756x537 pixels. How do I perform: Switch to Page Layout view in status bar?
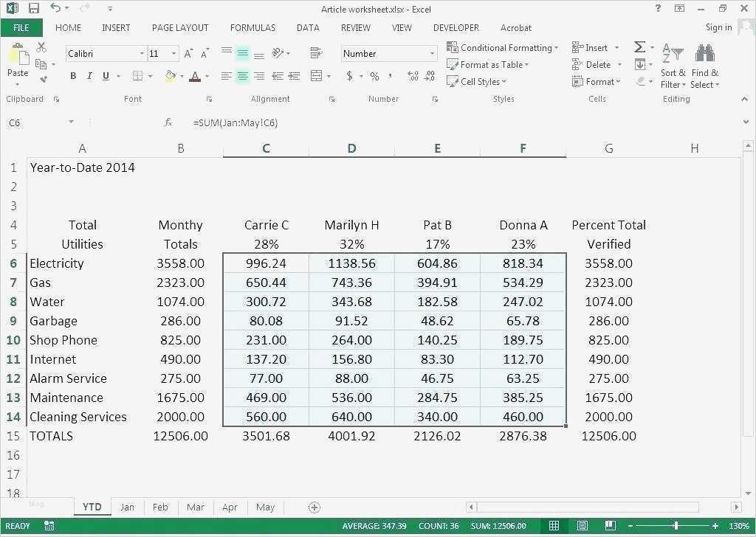click(583, 526)
